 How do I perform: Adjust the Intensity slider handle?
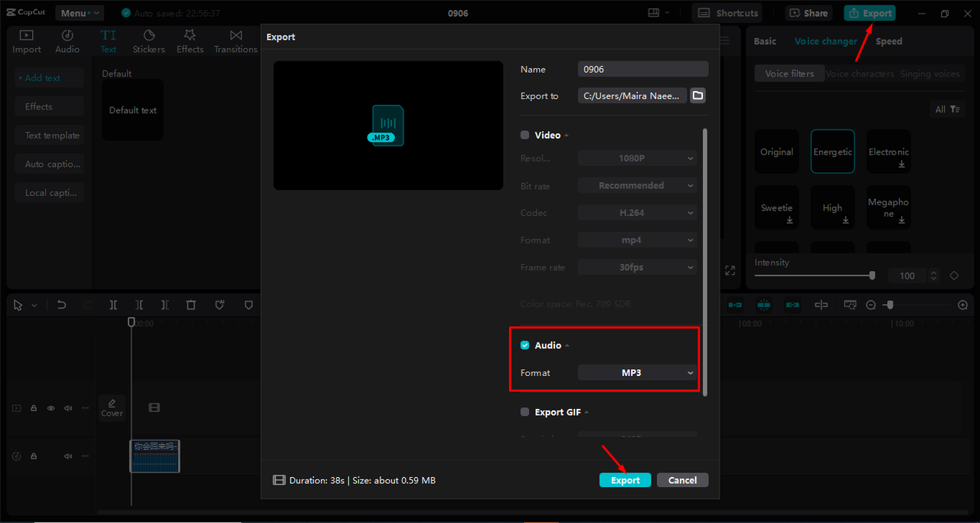click(872, 276)
